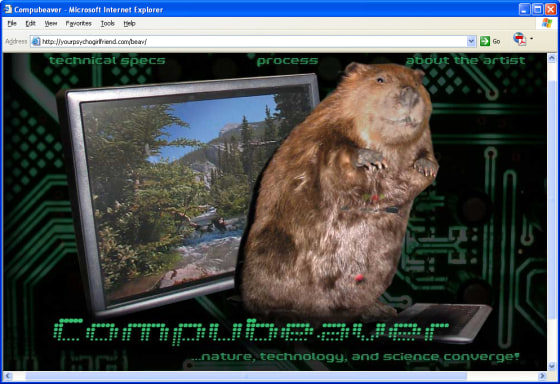The height and width of the screenshot is (384, 560).
Task: Click the Compubeaver title logo text
Action: tap(251, 332)
